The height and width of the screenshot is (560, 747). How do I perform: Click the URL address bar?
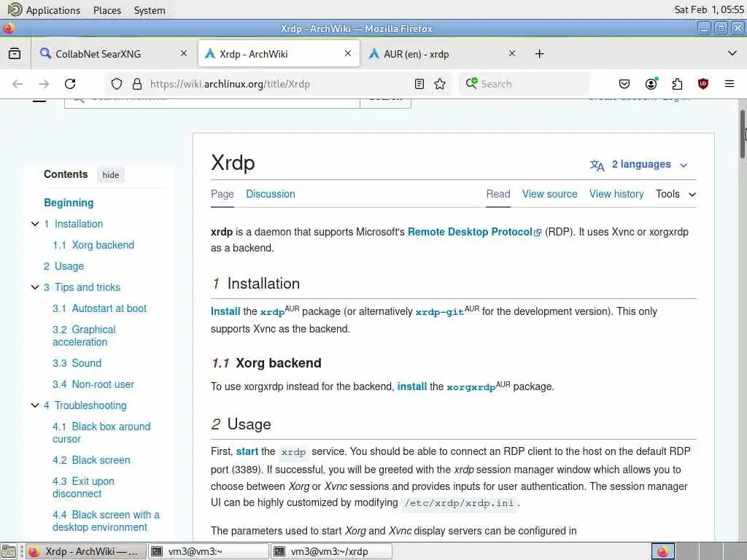[279, 85]
